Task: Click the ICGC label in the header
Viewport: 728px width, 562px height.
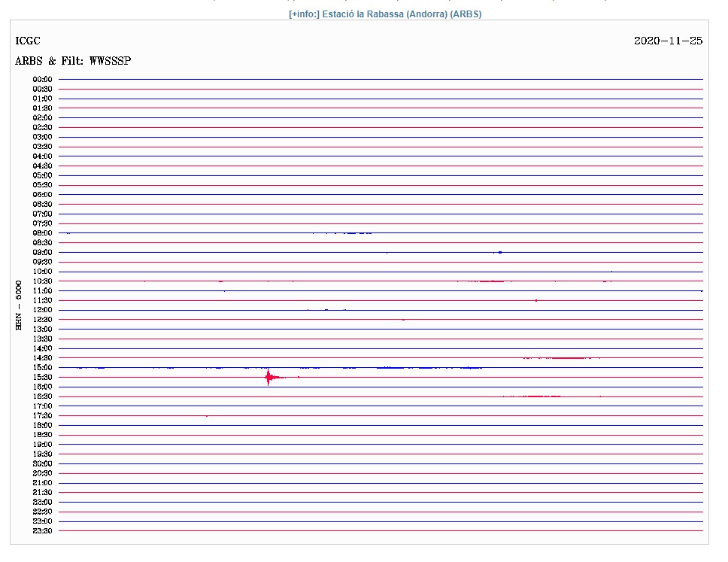Action: 28,41
